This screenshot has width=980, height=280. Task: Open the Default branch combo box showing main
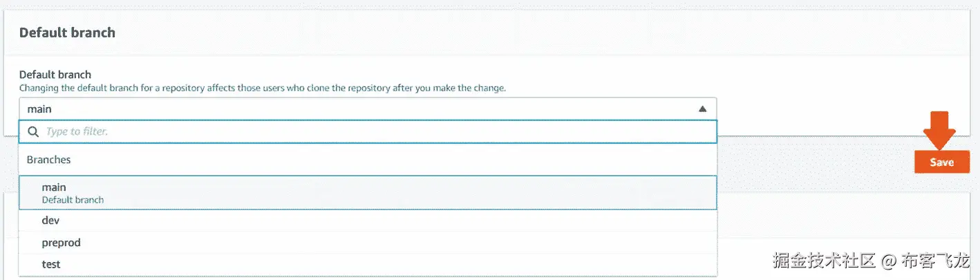(x=366, y=109)
